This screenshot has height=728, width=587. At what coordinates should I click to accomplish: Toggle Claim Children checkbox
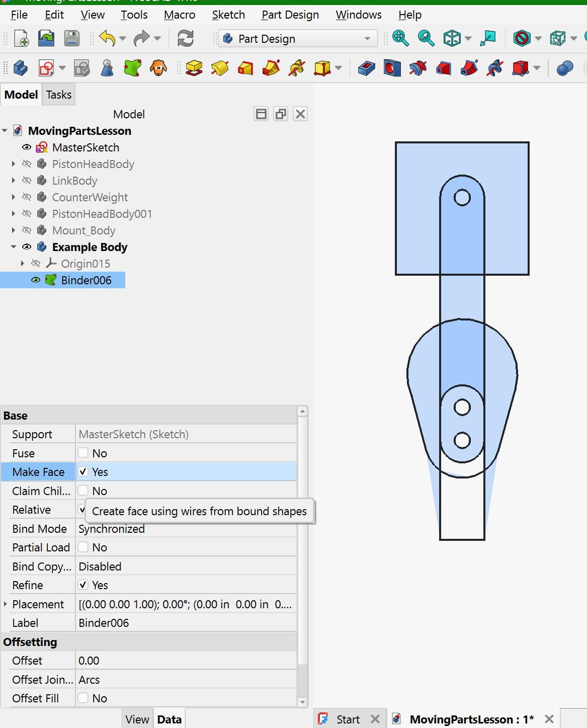point(83,491)
